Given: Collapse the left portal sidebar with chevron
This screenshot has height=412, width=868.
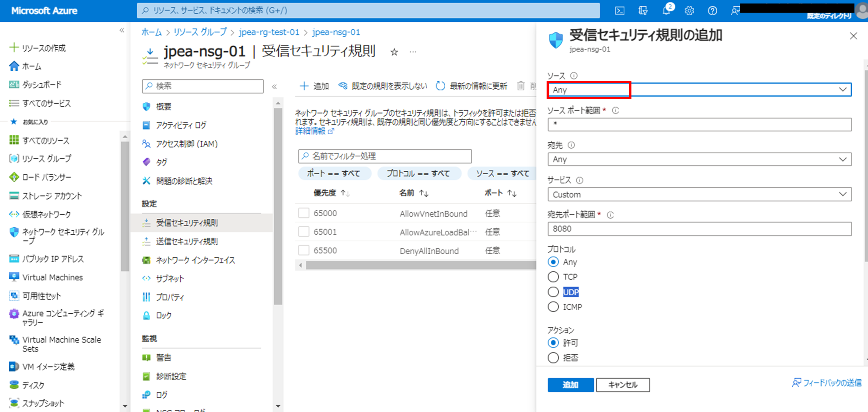Looking at the screenshot, I should [x=122, y=31].
